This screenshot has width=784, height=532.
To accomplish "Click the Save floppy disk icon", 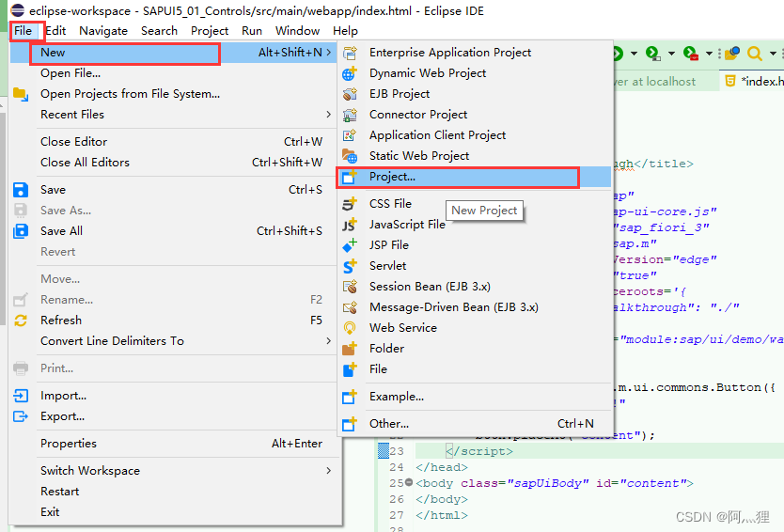I will 21,190.
